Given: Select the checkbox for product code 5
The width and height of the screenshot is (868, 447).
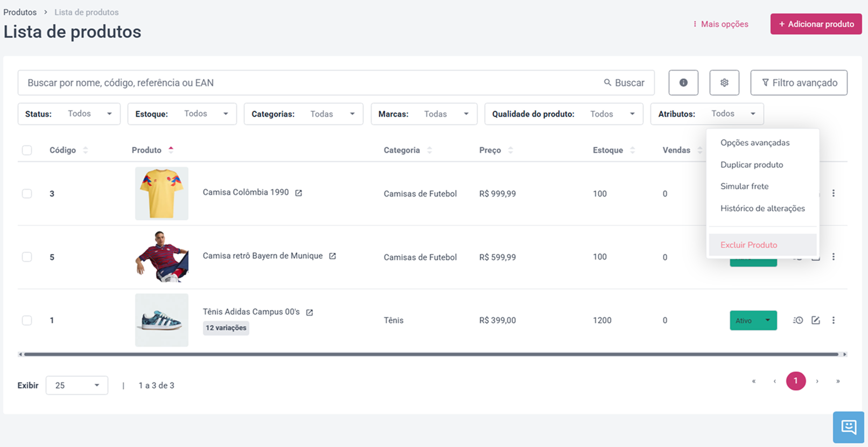Looking at the screenshot, I should click(27, 257).
